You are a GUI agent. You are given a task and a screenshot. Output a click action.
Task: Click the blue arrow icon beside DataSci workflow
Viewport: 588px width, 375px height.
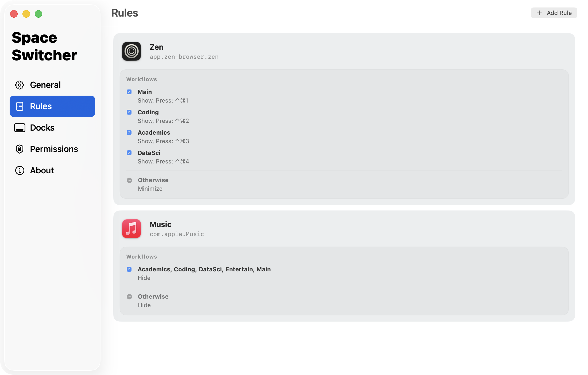pyautogui.click(x=129, y=153)
